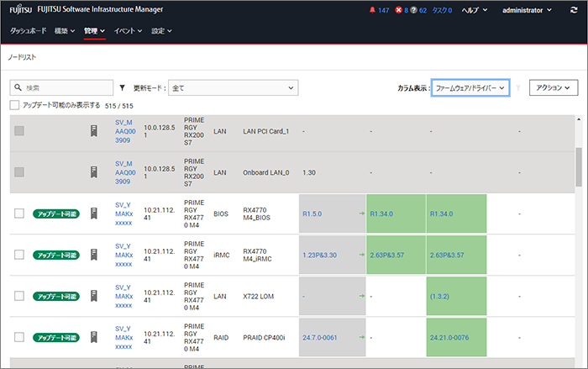Open node SV_MAAQ003909 in LAN PCI Card_1 row
This screenshot has width=588, height=369.
125,131
